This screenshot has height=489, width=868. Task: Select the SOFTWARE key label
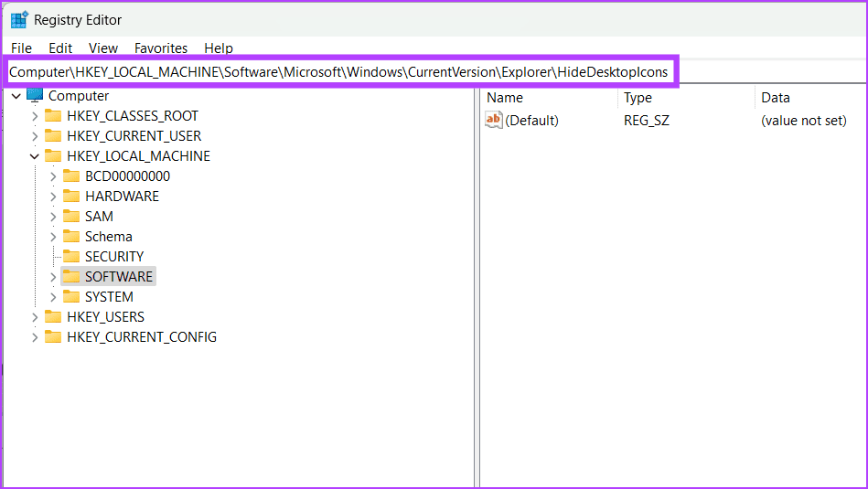(119, 276)
